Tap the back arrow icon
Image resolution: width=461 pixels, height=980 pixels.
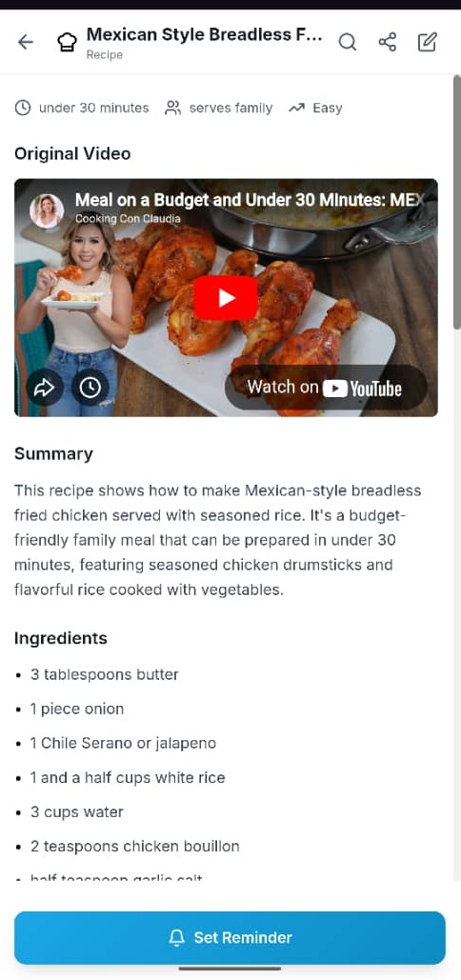(x=25, y=42)
